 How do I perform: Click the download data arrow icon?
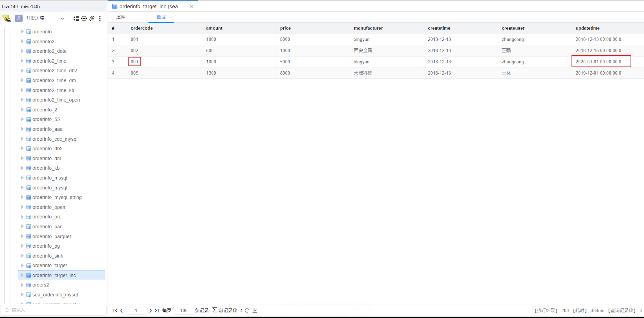(255, 310)
